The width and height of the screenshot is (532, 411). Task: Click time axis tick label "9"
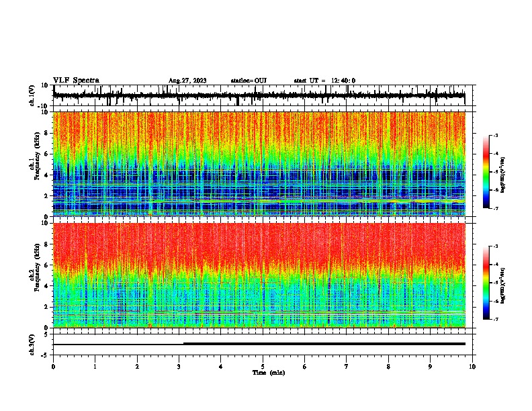(x=430, y=367)
